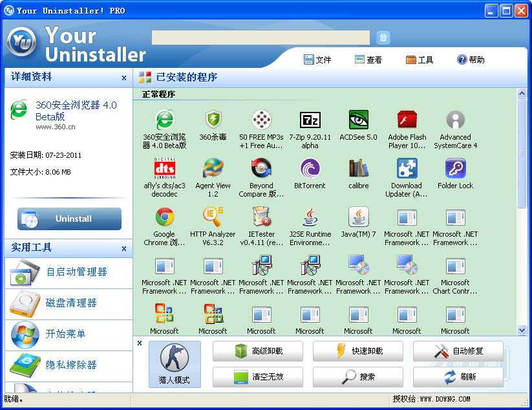Select the calibre program icon
This screenshot has width=532, height=410.
[358, 169]
